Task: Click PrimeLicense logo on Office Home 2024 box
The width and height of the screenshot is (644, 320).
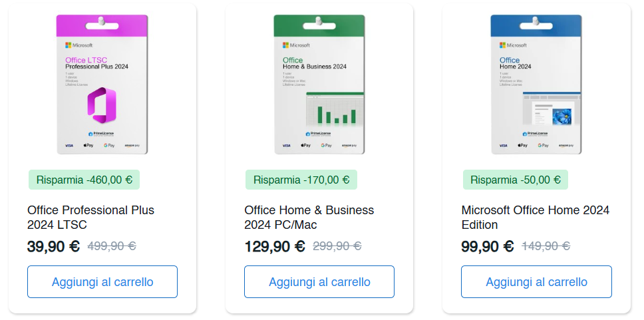Action: pyautogui.click(x=536, y=134)
